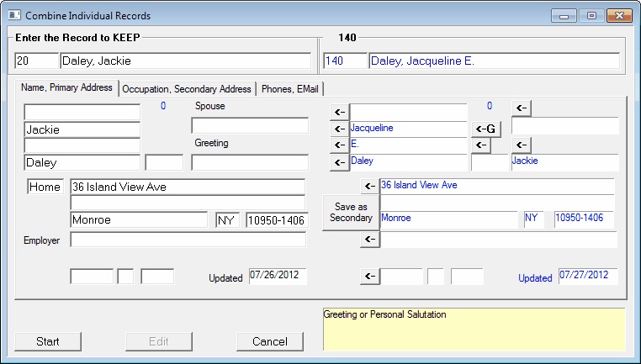641x364 pixels.
Task: Click Updated date 07/27/2012 field
Action: pos(588,277)
